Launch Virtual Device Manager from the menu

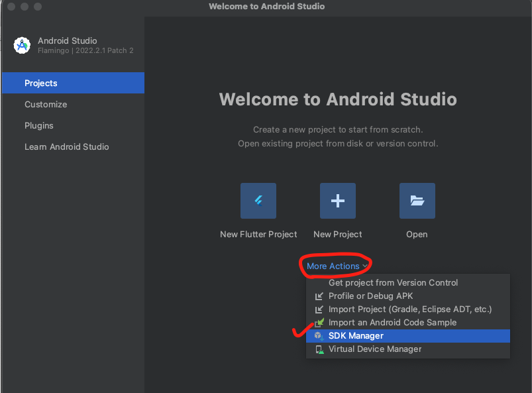408,349
